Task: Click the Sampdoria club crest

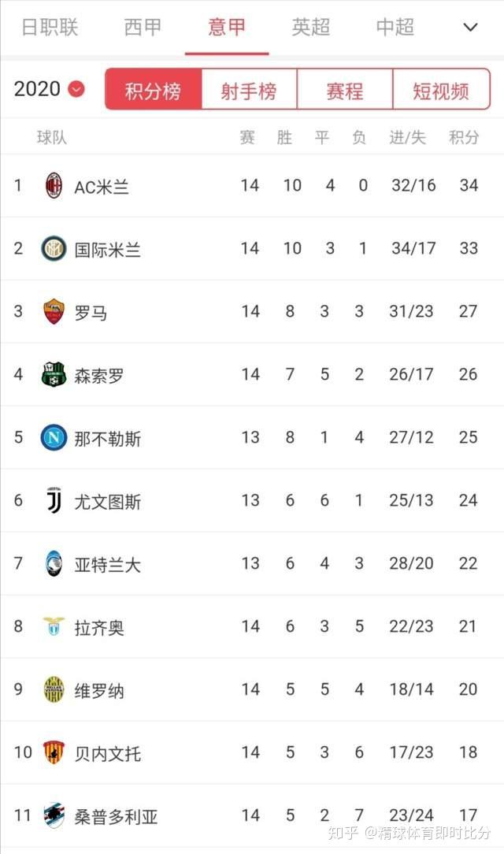Action: (54, 816)
